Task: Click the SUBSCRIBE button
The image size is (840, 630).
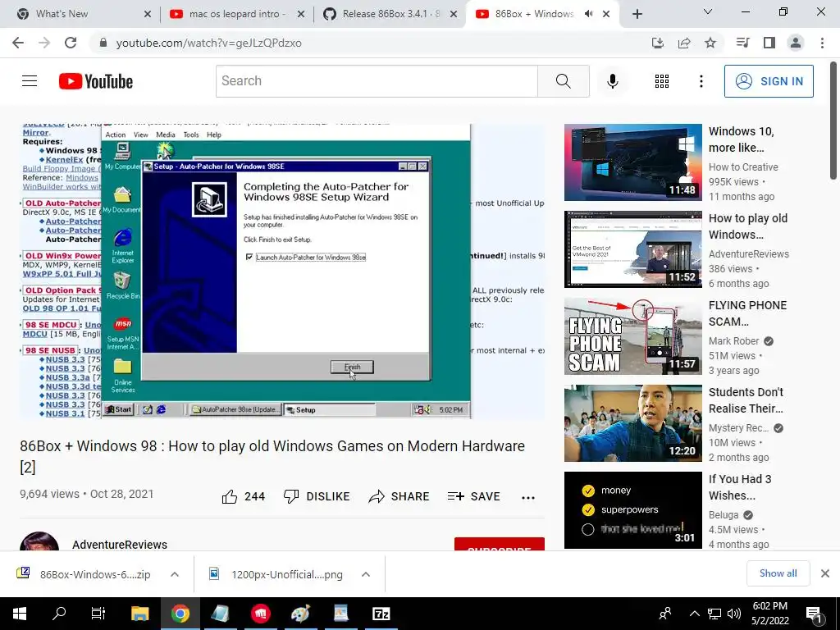Action: 500,546
